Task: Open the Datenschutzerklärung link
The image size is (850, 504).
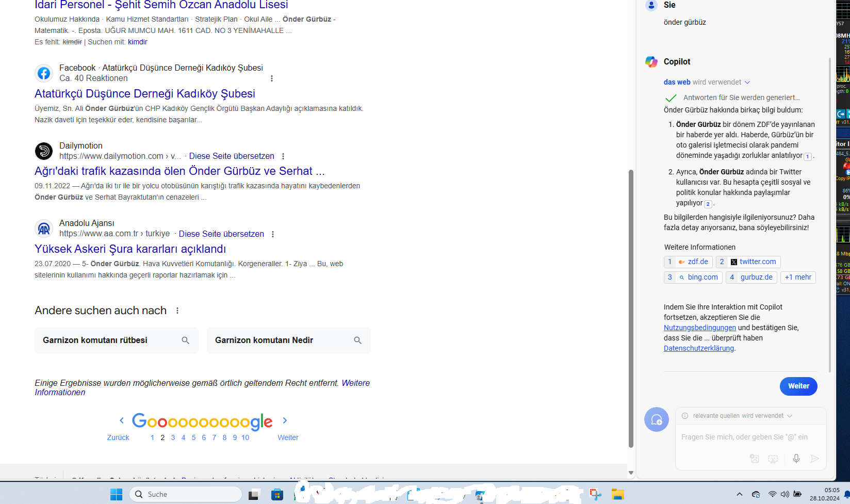Action: tap(699, 348)
